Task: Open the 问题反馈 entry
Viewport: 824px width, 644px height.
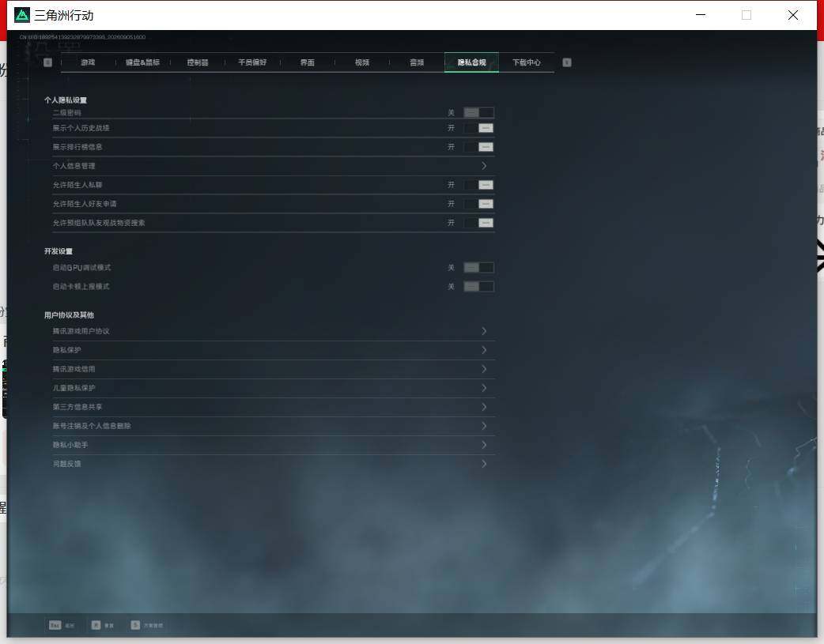Action: (274, 464)
